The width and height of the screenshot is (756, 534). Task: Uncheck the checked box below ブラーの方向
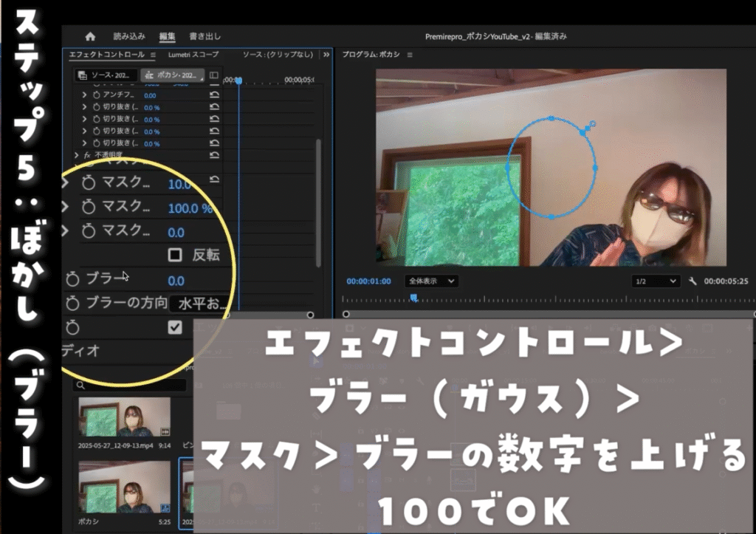[x=175, y=327]
